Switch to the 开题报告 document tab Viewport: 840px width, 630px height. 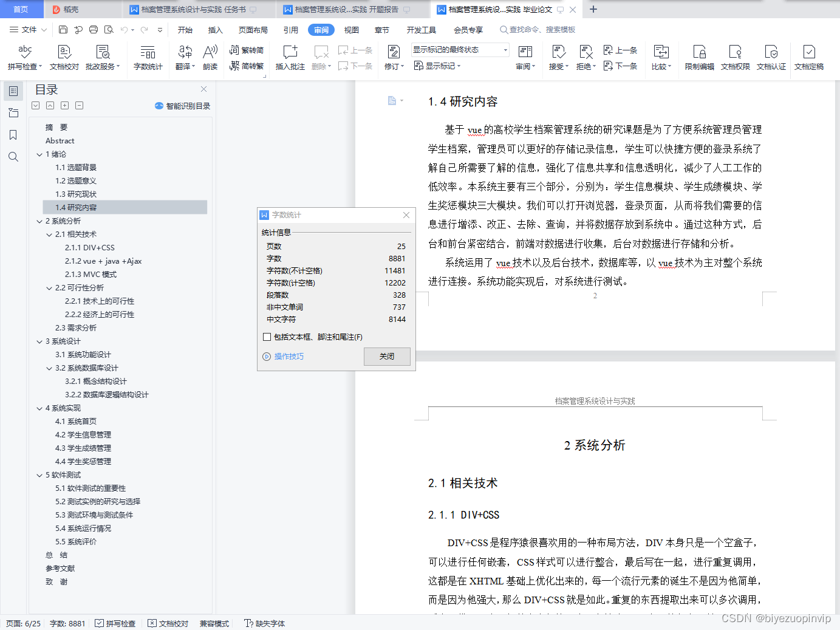[x=346, y=9]
